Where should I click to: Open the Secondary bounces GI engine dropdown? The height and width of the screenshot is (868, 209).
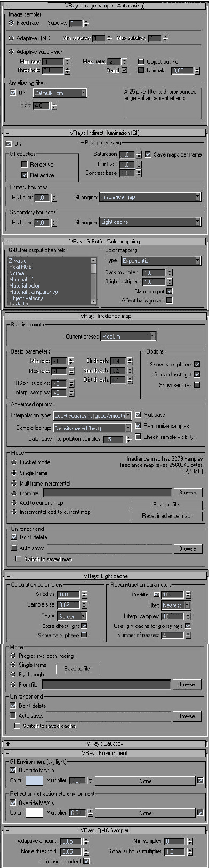point(150,222)
